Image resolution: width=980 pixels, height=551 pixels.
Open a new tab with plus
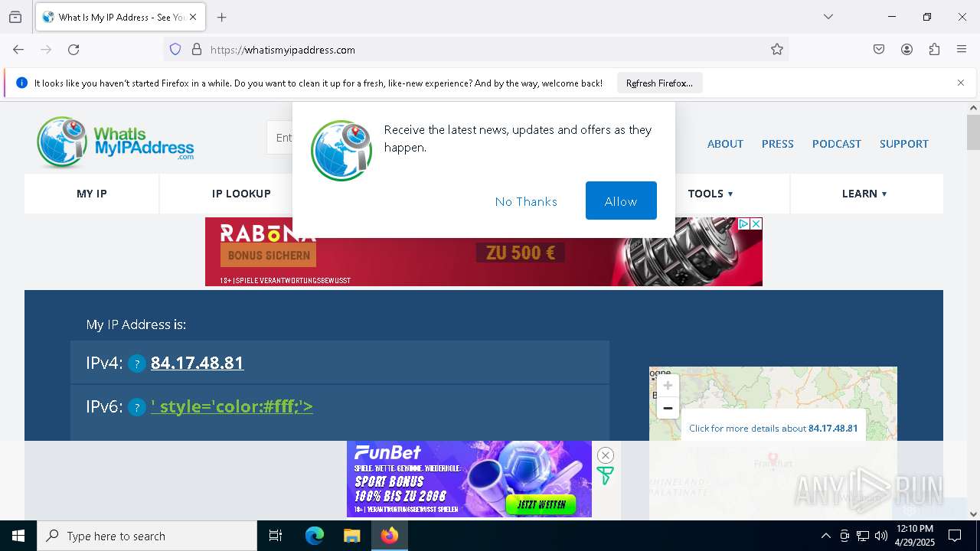pyautogui.click(x=222, y=17)
